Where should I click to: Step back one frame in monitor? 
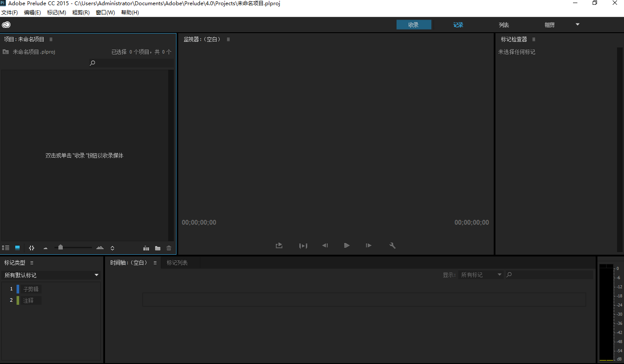pyautogui.click(x=325, y=245)
